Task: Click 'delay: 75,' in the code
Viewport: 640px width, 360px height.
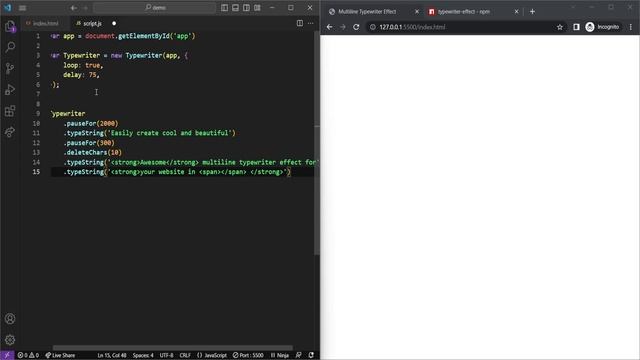Action: click(x=81, y=75)
